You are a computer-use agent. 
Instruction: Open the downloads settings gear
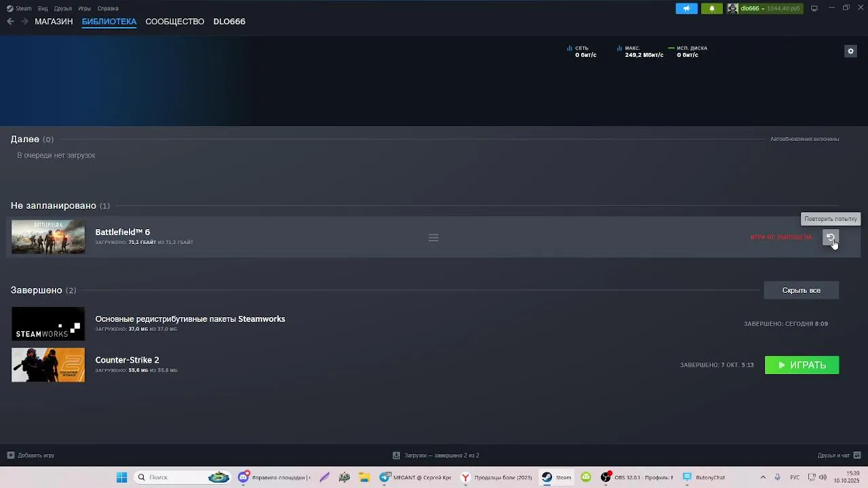[x=850, y=51]
